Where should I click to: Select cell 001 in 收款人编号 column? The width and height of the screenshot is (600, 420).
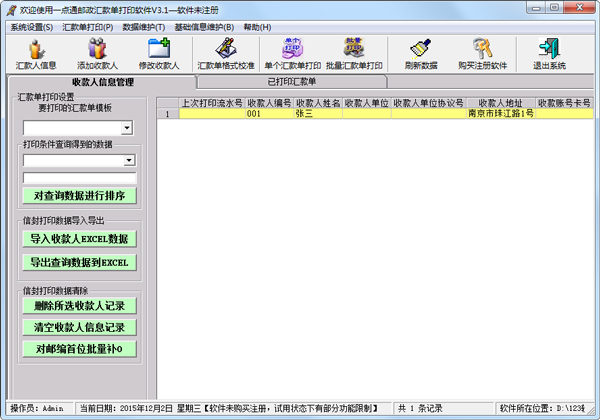(x=269, y=114)
